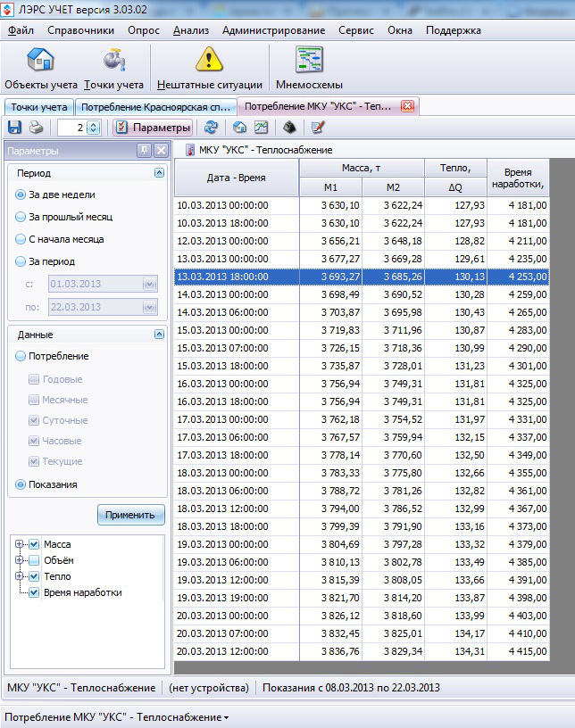Select row 12.03.2013 00:00:00
The image size is (575, 728).
(362, 241)
